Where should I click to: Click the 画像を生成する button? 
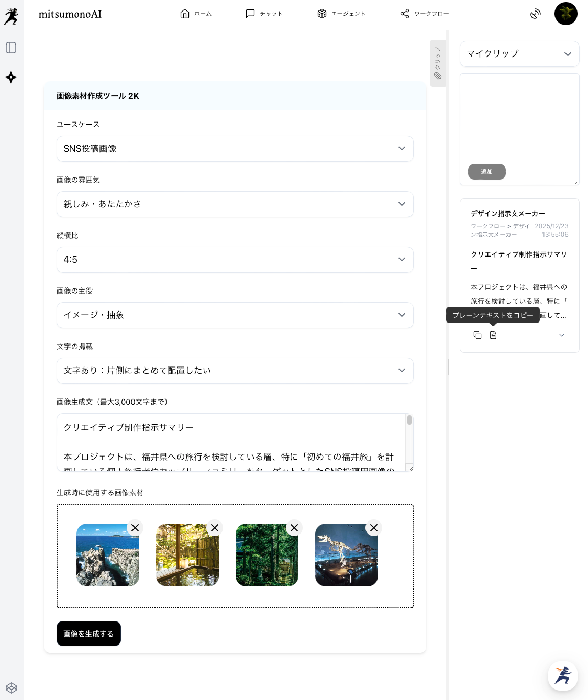(88, 634)
